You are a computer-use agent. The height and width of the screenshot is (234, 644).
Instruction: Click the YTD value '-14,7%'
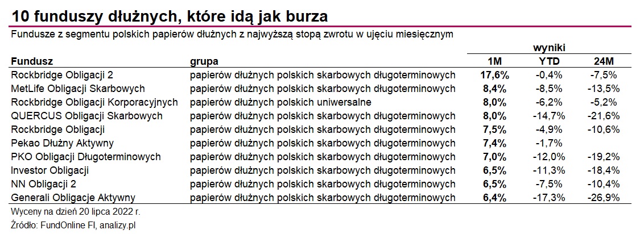tap(550, 116)
